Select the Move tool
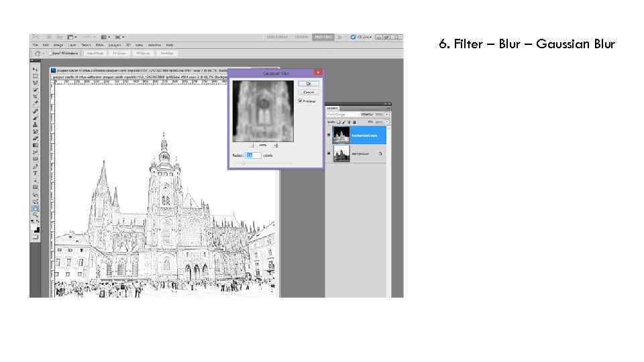Screen dimensions: 644x362 [36, 69]
